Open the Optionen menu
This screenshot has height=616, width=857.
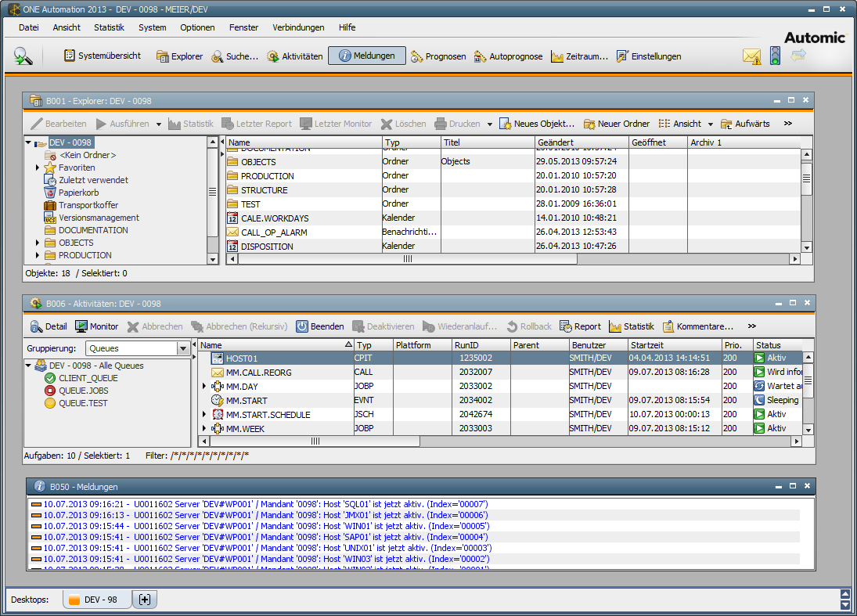197,27
